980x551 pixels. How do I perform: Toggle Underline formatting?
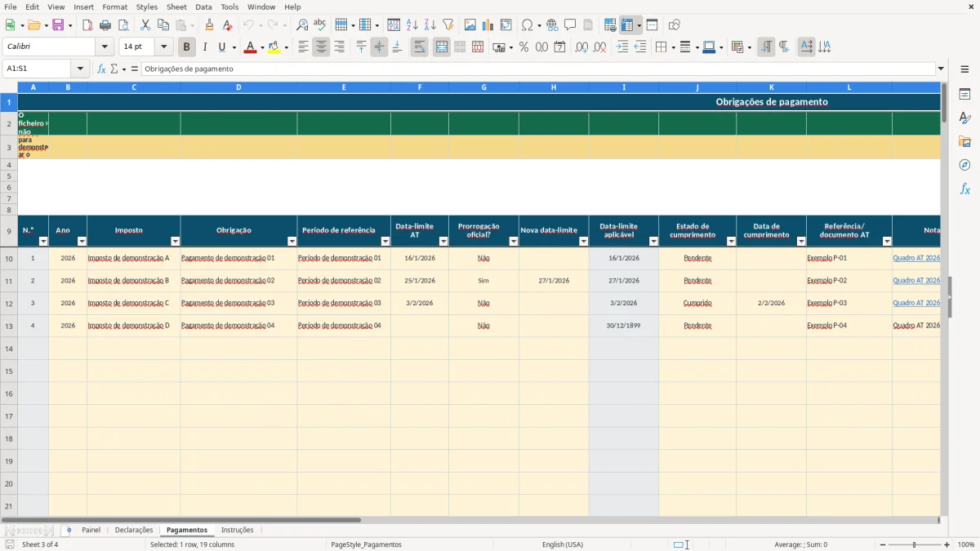[x=221, y=47]
